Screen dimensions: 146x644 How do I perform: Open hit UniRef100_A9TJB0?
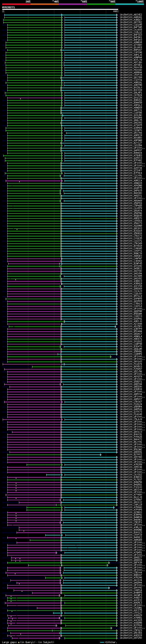tap(131, 63)
